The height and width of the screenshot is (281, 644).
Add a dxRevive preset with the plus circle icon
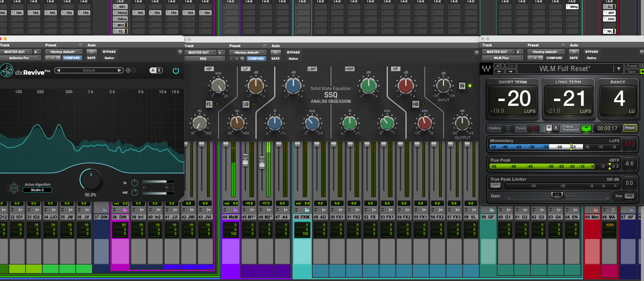tap(128, 70)
